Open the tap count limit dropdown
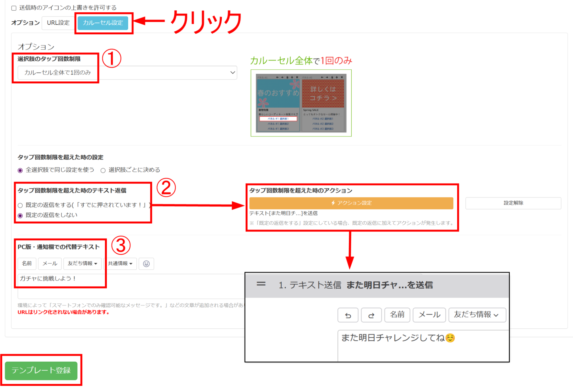The height and width of the screenshot is (392, 573). tap(127, 72)
